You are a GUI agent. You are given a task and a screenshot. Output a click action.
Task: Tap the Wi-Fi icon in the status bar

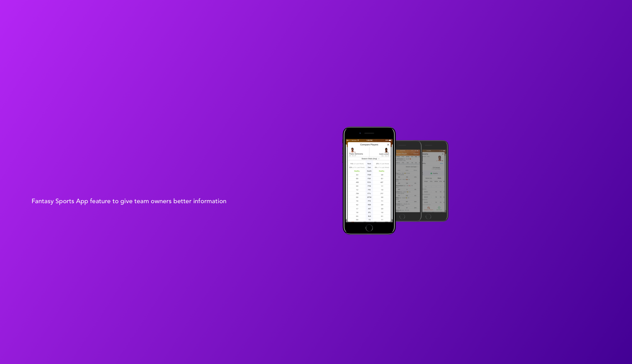[x=358, y=140]
